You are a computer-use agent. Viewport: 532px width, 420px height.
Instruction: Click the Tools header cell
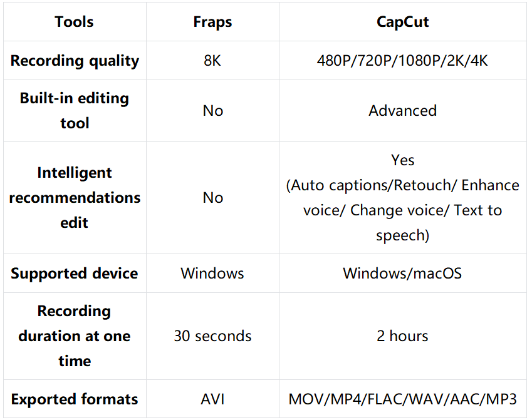[75, 22]
